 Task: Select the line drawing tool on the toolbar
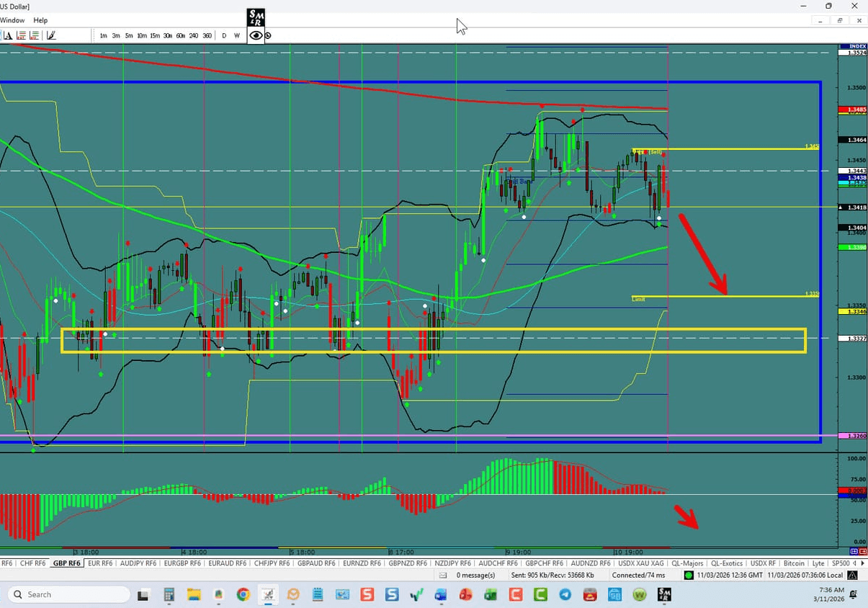(x=50, y=35)
